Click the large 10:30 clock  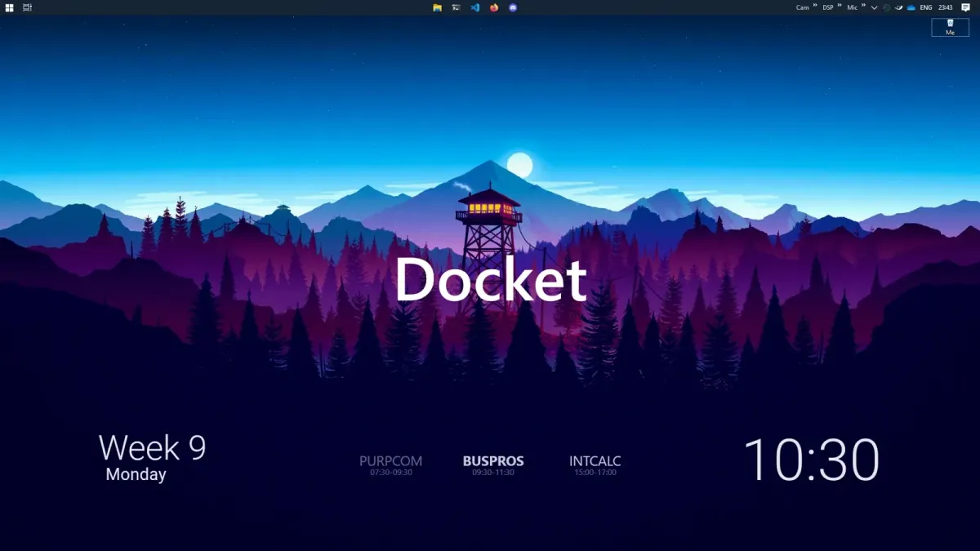click(x=812, y=459)
